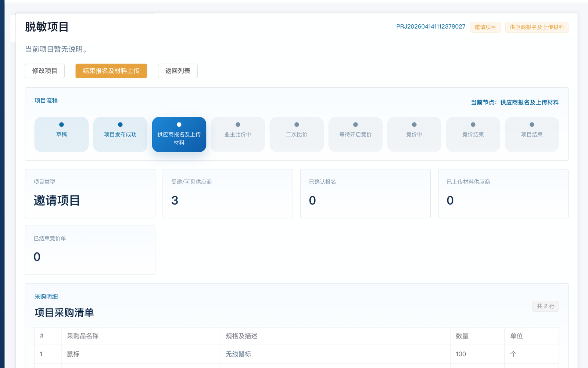Click the 供应商报名及上传材料 status badge
The height and width of the screenshot is (368, 588).
pos(536,27)
